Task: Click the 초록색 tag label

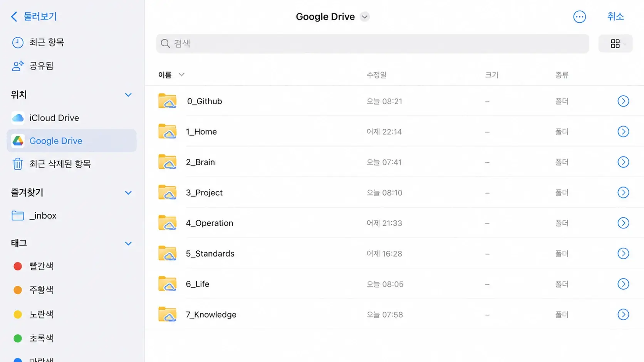Action: pos(41,339)
